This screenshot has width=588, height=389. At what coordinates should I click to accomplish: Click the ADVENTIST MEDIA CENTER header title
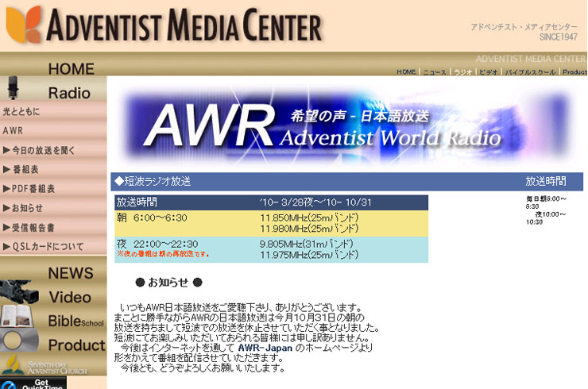tap(184, 25)
